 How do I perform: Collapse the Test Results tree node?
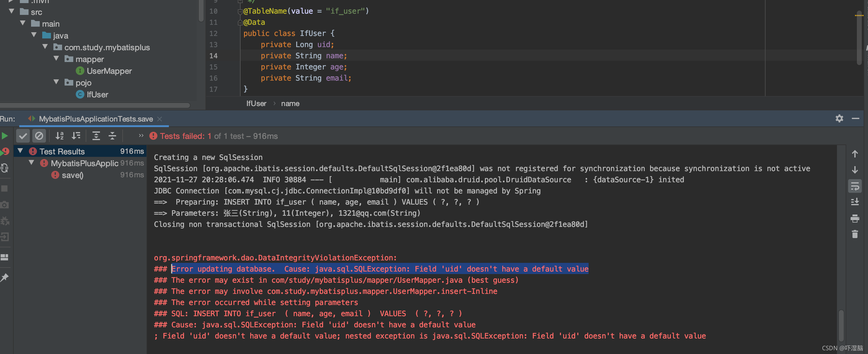click(20, 151)
